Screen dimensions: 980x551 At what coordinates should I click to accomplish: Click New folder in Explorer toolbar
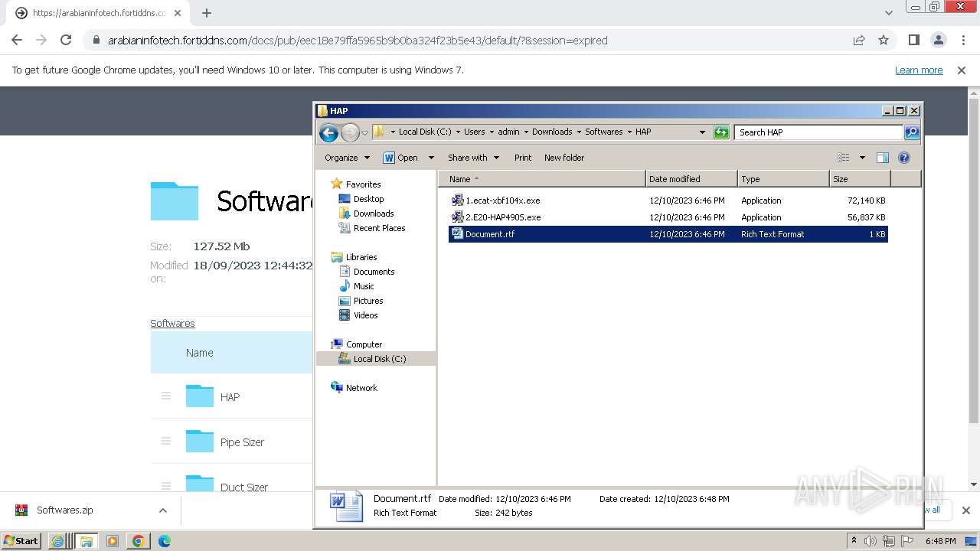564,158
